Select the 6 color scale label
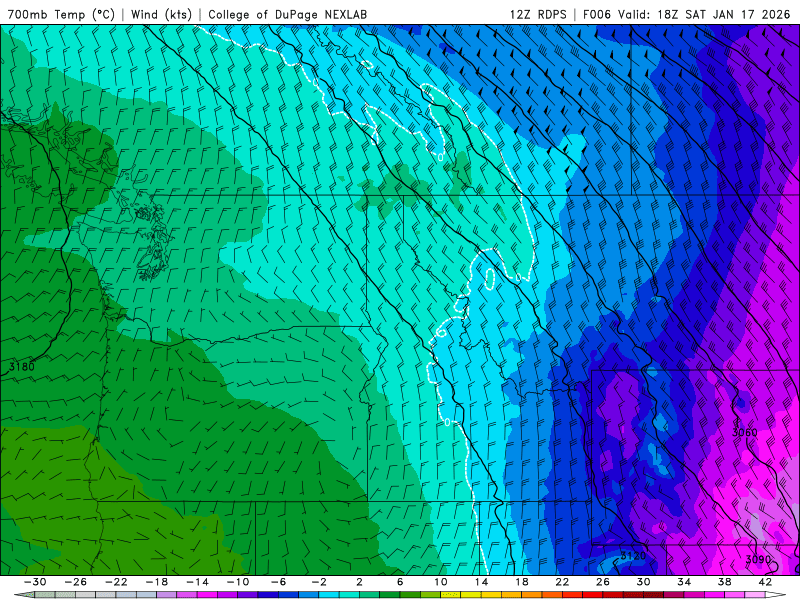The image size is (800, 600). [400, 582]
